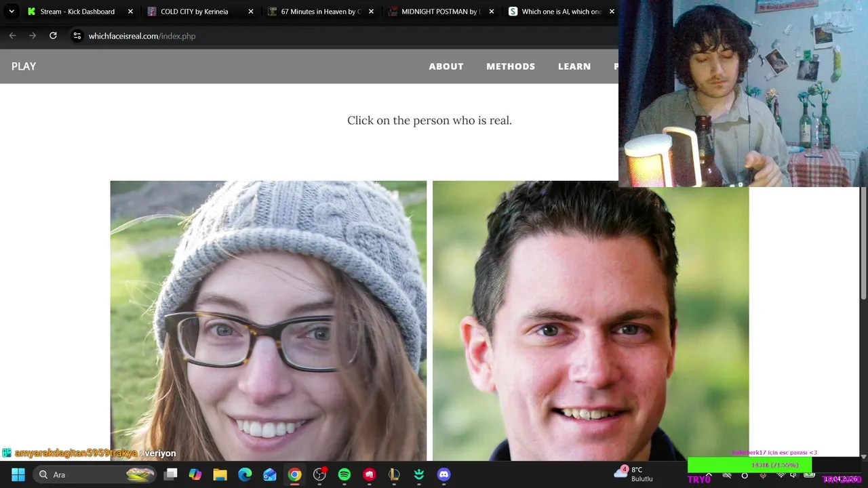This screenshot has width=868, height=488.
Task: Open Task View from the taskbar
Action: pos(171,474)
